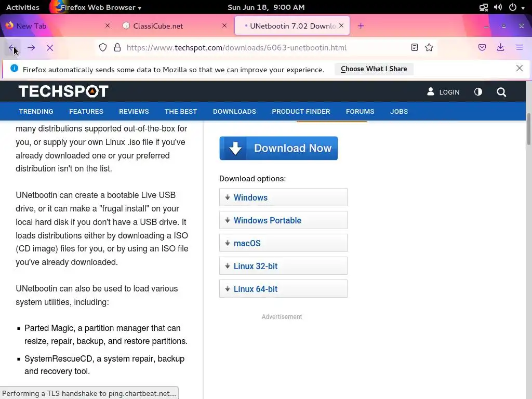Click Choose What I Share button
532x399 pixels.
coord(374,69)
